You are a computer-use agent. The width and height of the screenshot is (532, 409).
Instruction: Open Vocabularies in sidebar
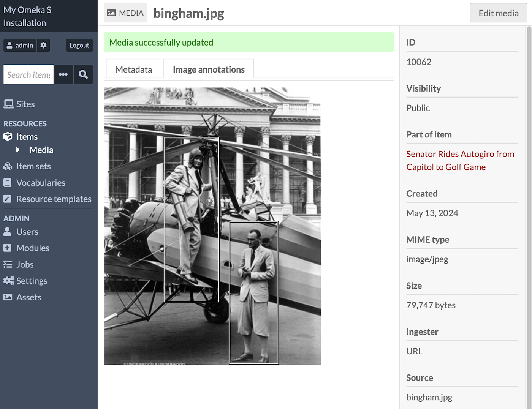coord(41,183)
